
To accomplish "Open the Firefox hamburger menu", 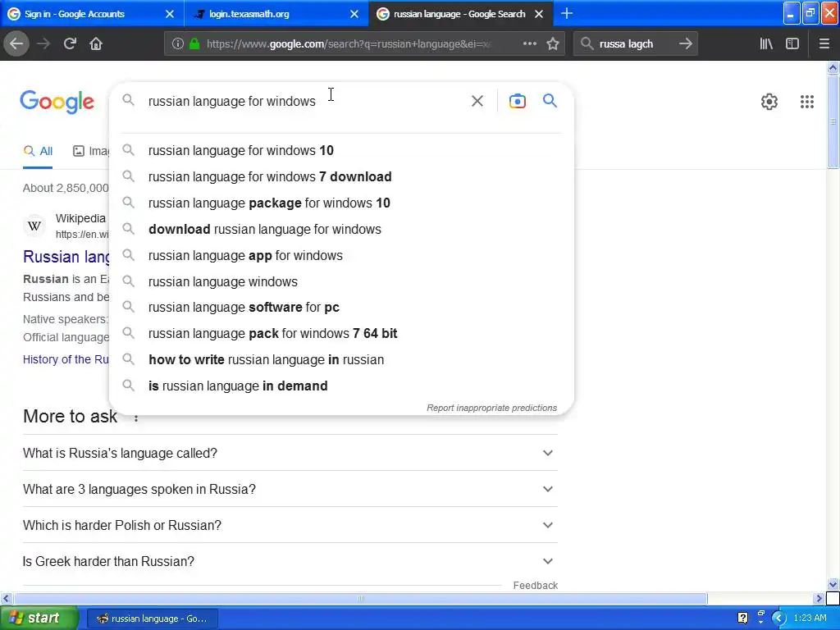I will point(824,44).
